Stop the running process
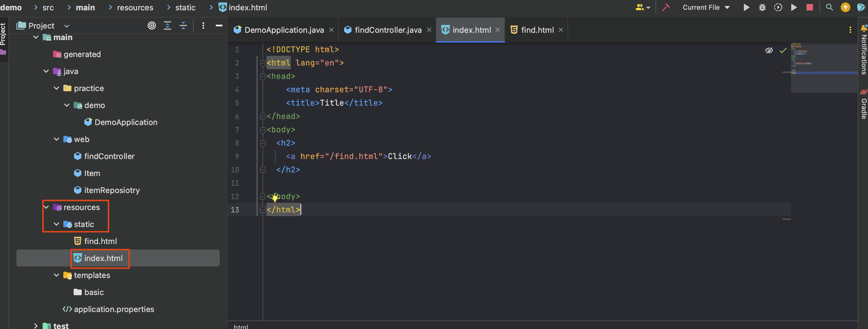This screenshot has height=329, width=868. [x=810, y=7]
